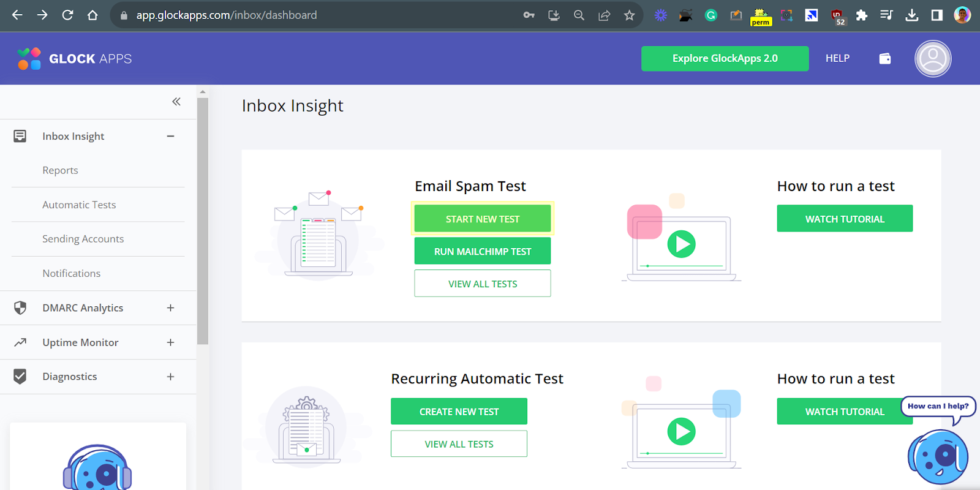The width and height of the screenshot is (980, 490).
Task: Collapse the Inbox Insight menu section
Action: (x=170, y=136)
